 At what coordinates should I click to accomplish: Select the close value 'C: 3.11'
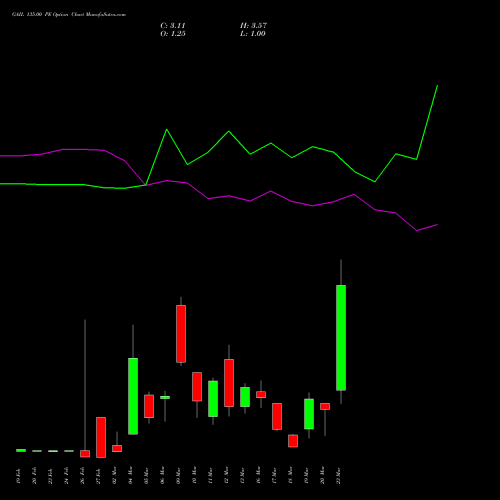(173, 26)
